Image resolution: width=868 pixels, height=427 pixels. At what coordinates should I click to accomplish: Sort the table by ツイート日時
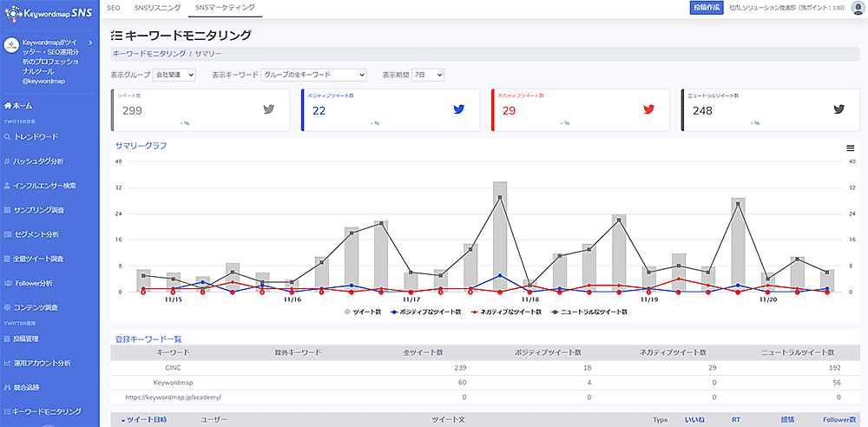146,419
